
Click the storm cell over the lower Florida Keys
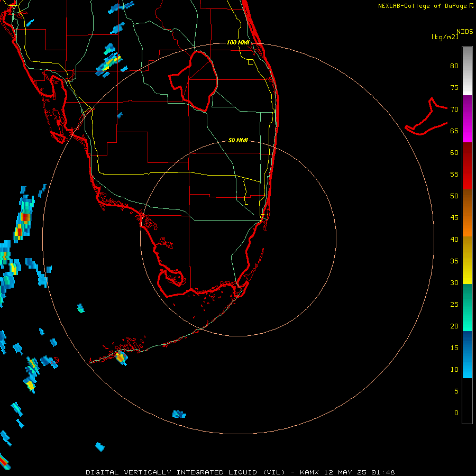pyautogui.click(x=121, y=358)
